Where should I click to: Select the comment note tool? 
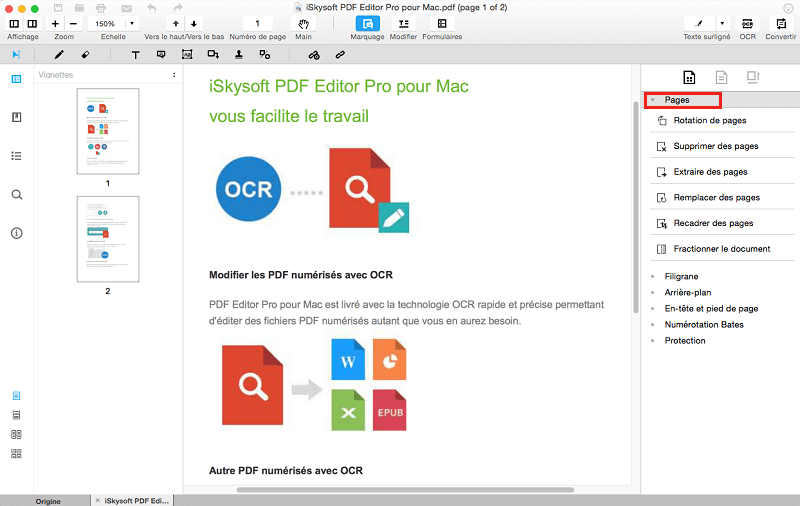point(161,55)
